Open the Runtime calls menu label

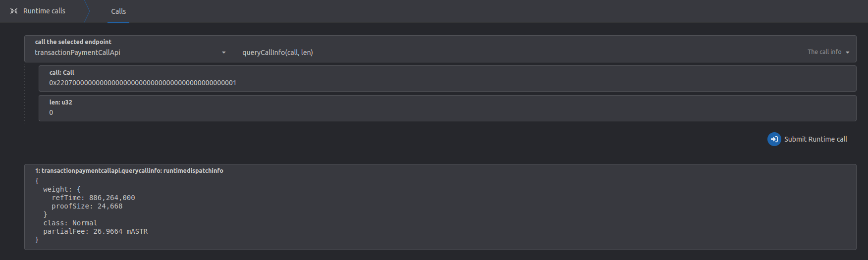[x=44, y=11]
